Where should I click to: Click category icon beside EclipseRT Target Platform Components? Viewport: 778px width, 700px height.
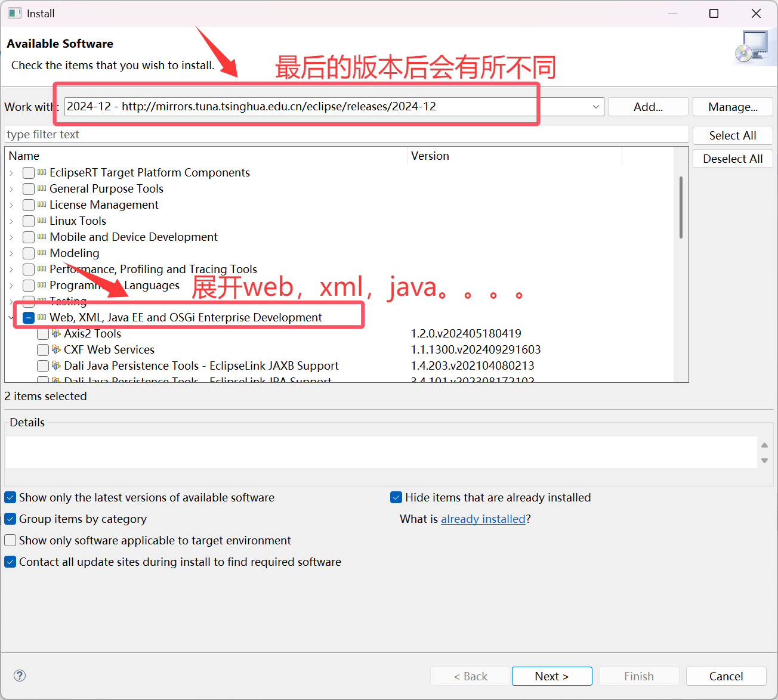point(42,172)
